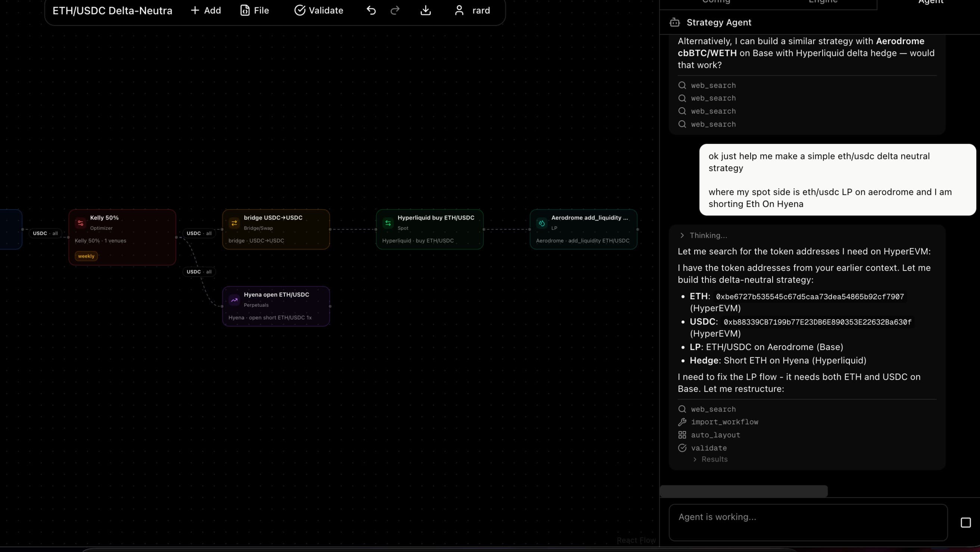980x552 pixels.
Task: Open the File menu
Action: coord(255,11)
